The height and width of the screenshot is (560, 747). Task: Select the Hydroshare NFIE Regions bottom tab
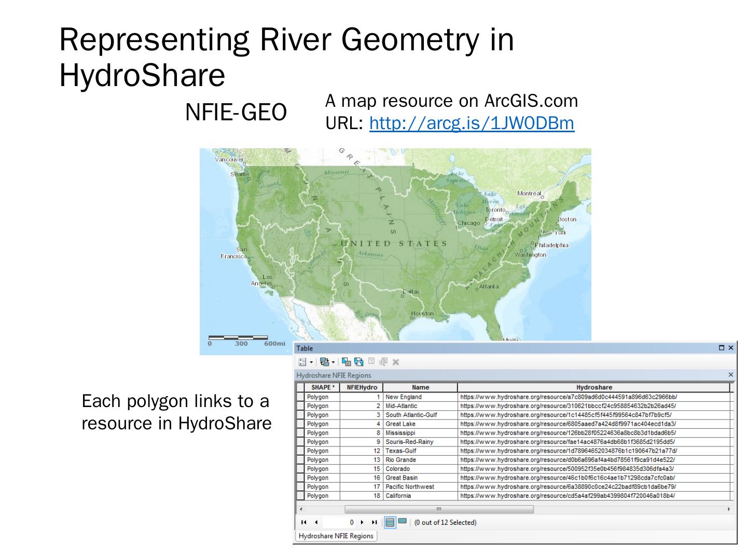tap(336, 536)
